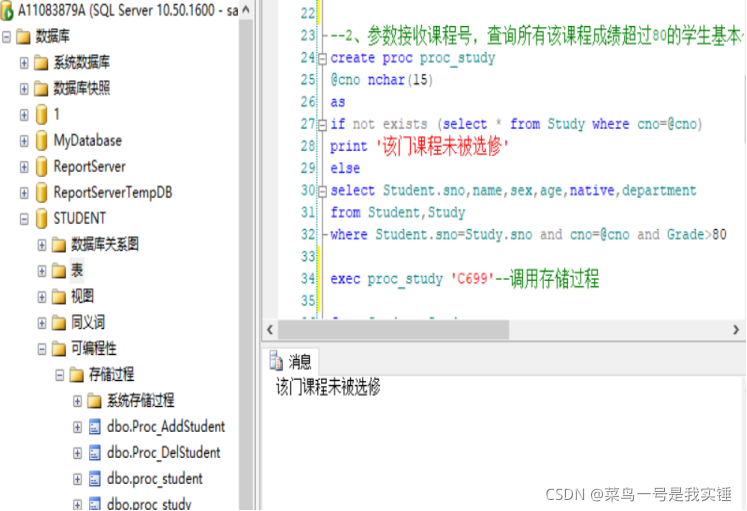Image resolution: width=747 pixels, height=511 pixels.
Task: Click the 同义词 folder icon
Action: coord(59,323)
